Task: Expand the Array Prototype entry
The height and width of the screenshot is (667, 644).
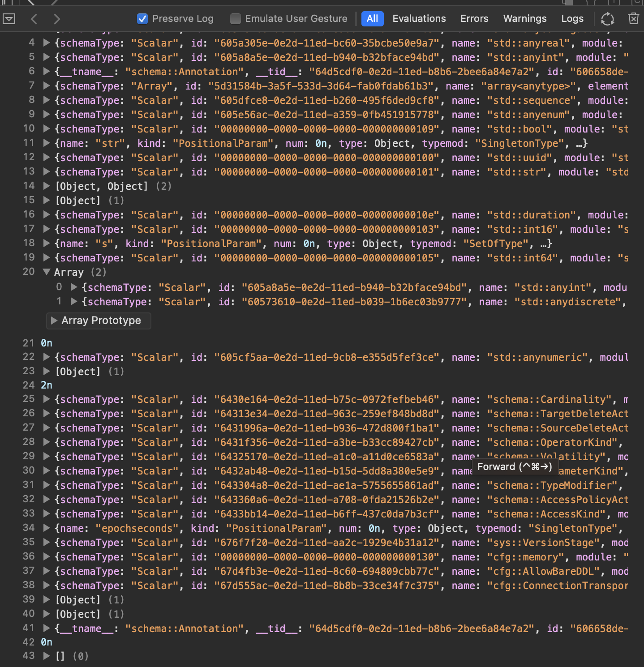Action: click(54, 321)
